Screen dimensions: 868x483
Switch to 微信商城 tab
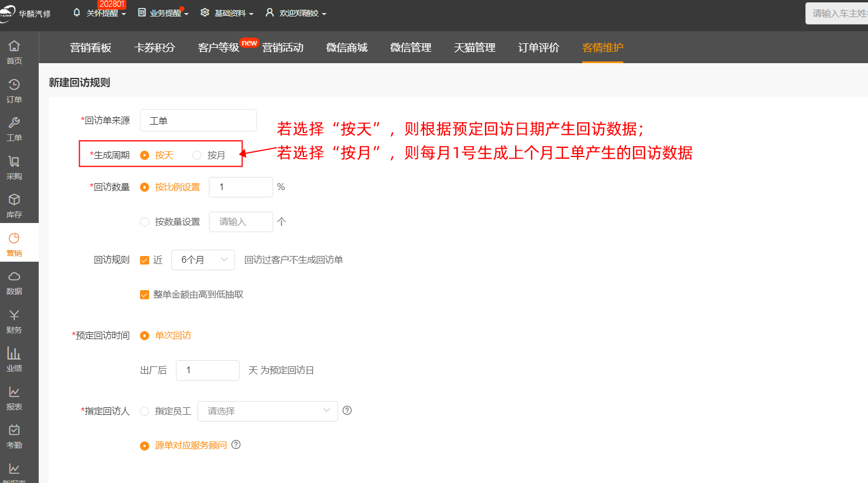tap(347, 47)
